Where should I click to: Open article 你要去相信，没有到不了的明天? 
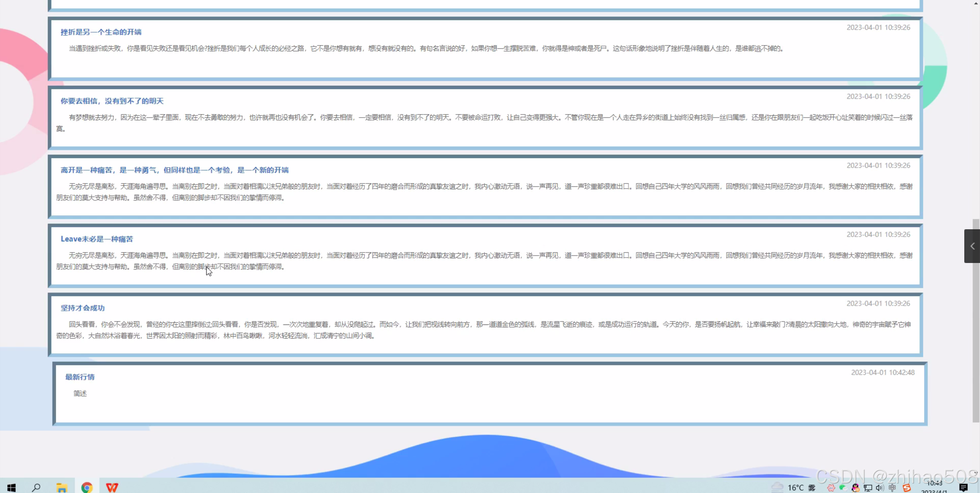[112, 101]
